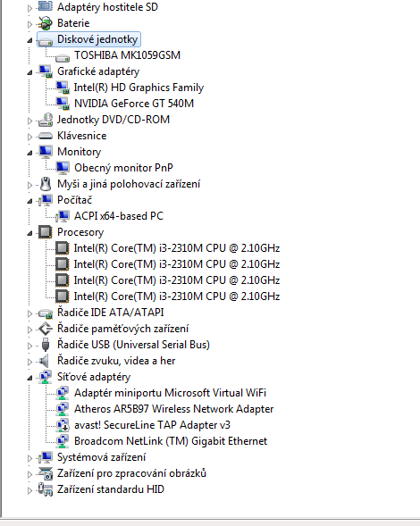Click the Jednotky DVD/CD-ROM icon
The image size is (420, 526).
pos(46,120)
